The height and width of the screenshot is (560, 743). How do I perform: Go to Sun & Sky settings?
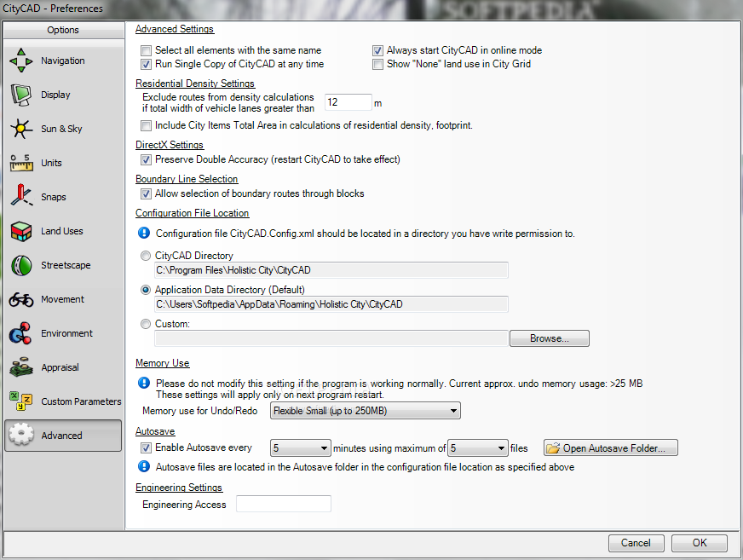(61, 129)
